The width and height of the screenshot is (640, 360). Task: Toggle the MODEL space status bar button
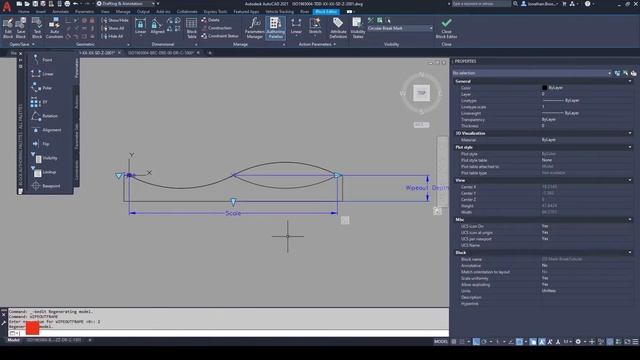(x=440, y=342)
